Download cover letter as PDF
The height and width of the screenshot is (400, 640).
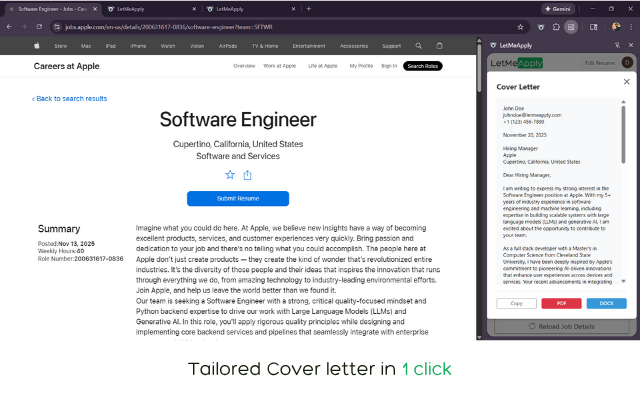tap(561, 303)
